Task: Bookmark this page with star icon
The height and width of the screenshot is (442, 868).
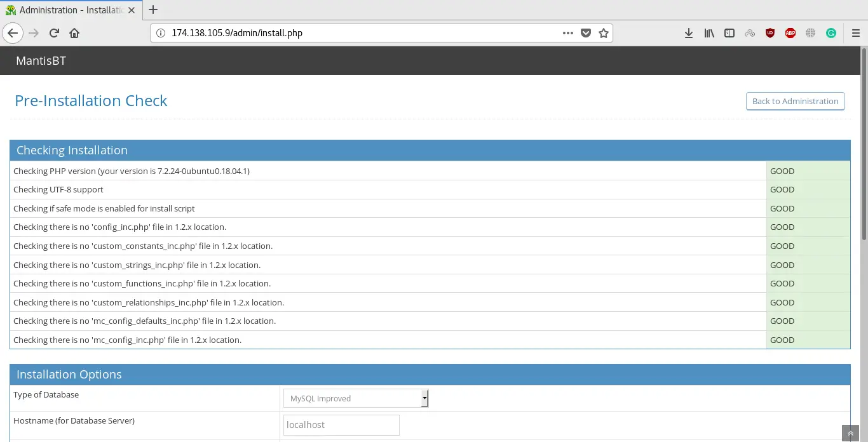Action: (x=603, y=33)
